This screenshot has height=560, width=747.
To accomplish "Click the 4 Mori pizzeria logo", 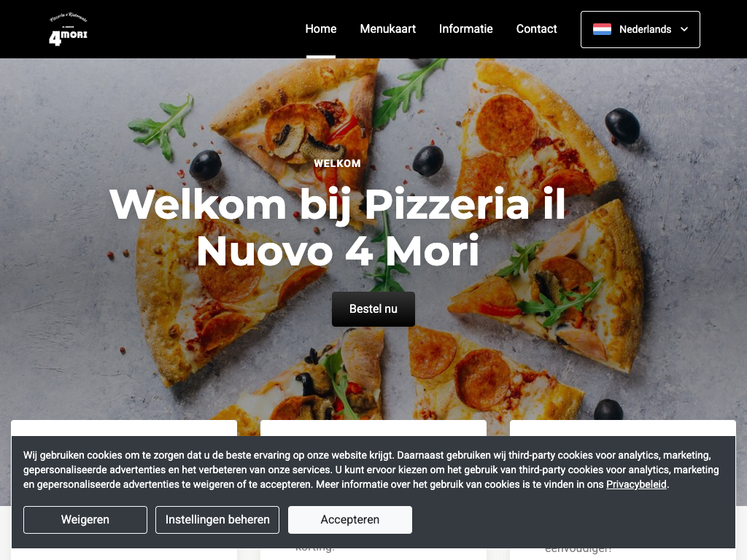I will click(69, 30).
